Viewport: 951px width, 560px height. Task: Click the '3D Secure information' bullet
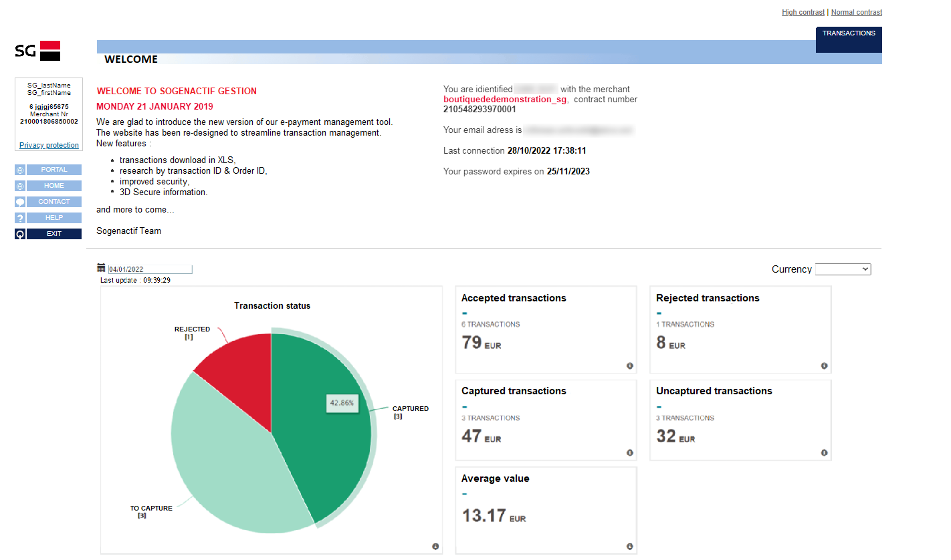[164, 192]
